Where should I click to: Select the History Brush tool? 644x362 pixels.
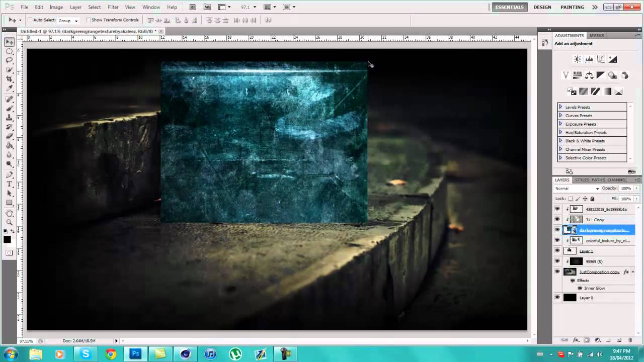[x=10, y=127]
